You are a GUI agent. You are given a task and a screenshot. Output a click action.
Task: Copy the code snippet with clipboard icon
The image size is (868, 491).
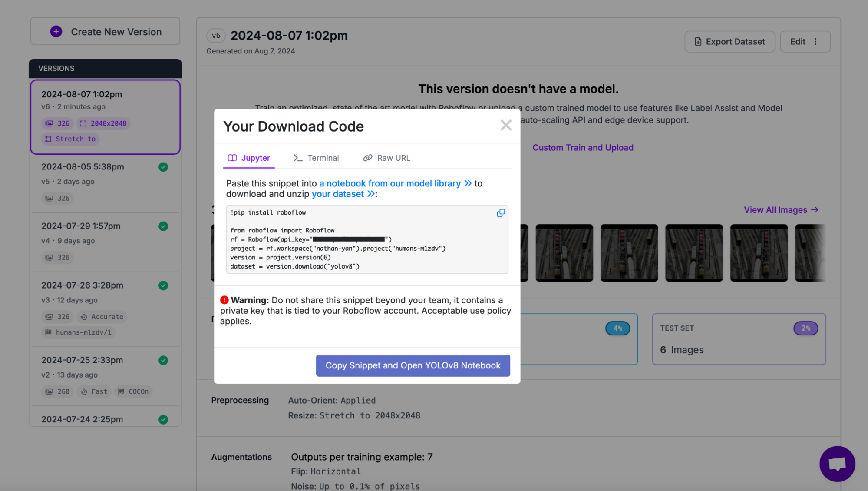(501, 213)
